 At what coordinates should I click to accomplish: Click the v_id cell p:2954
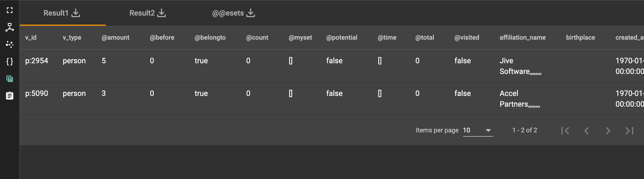36,61
